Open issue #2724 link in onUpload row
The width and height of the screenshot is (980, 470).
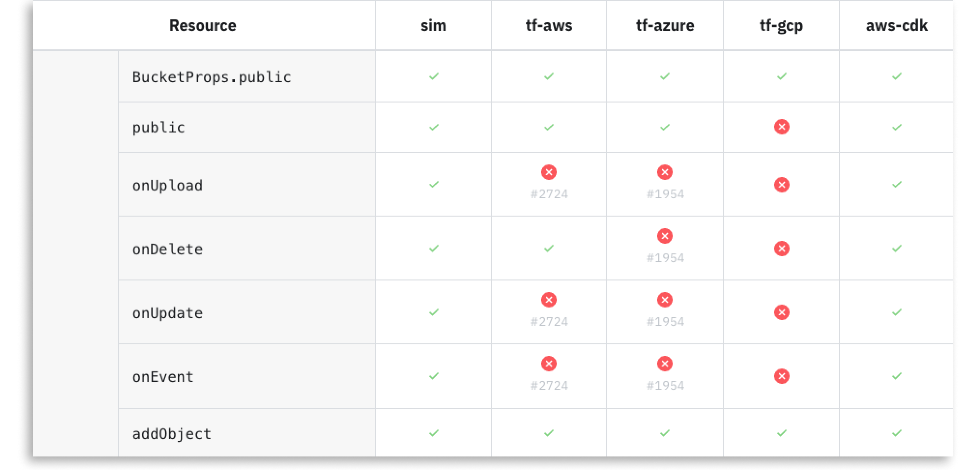click(549, 194)
